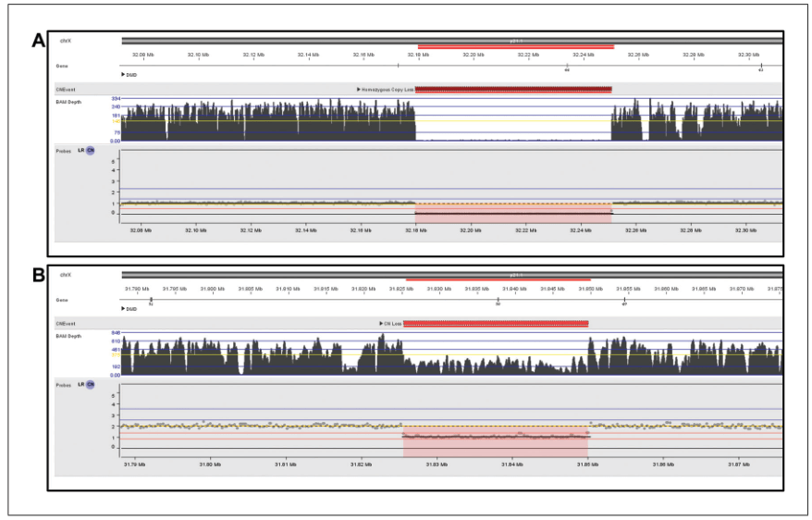Switch to LR probes in panel B

point(80,384)
